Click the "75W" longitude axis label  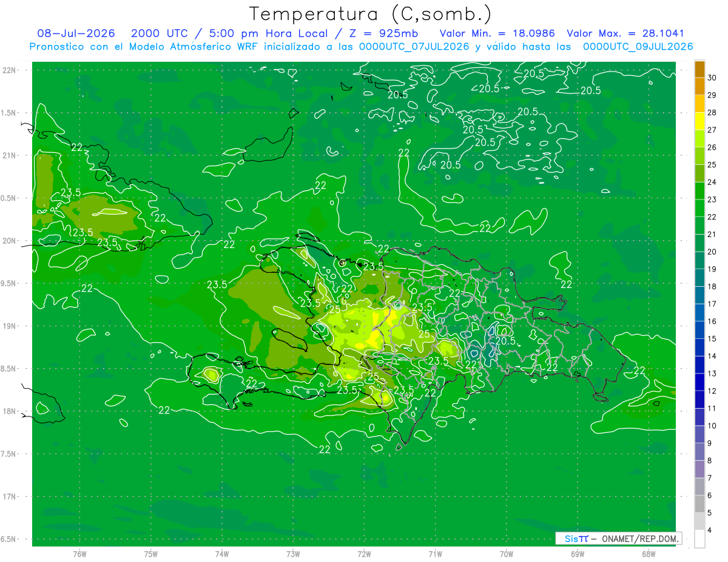click(x=150, y=554)
